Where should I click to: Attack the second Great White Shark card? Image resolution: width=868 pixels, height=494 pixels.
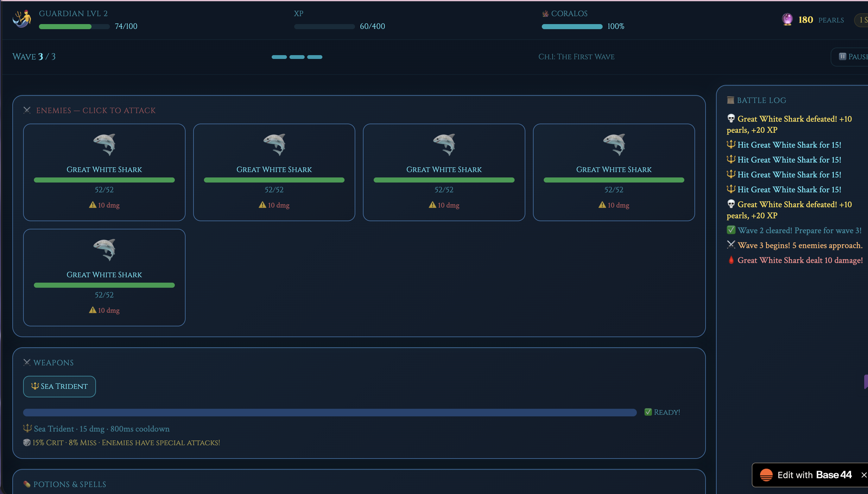pos(274,172)
